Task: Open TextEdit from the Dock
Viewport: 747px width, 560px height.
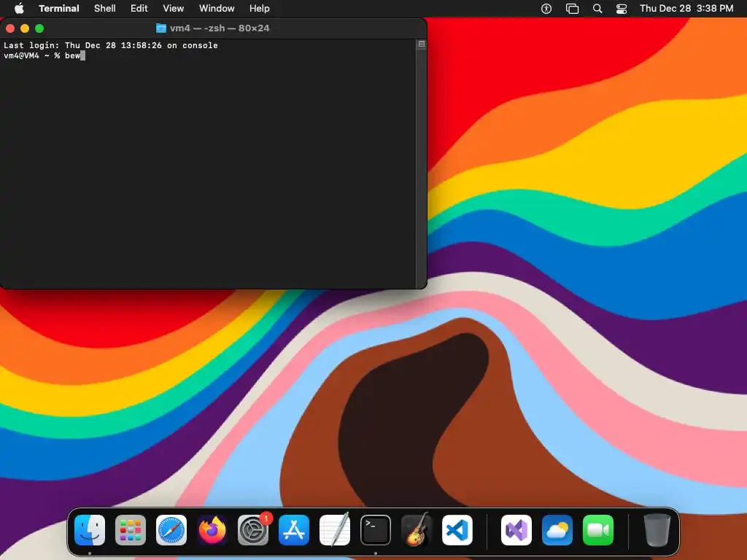Action: click(335, 530)
